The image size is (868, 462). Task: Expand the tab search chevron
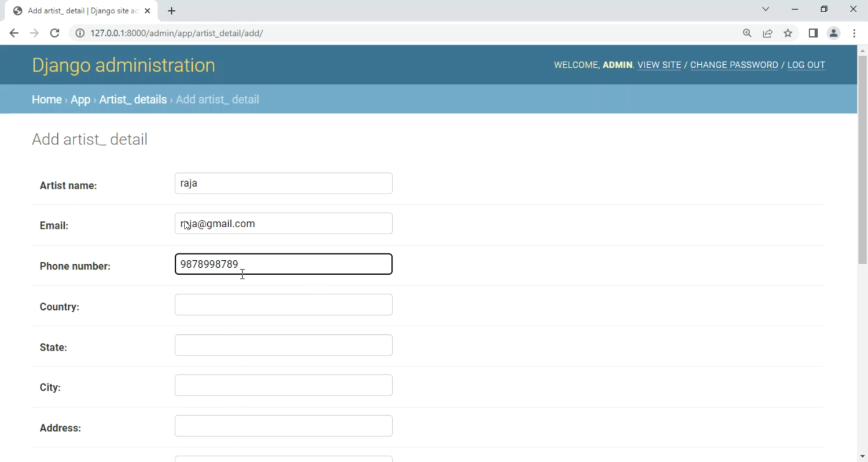pos(766,9)
